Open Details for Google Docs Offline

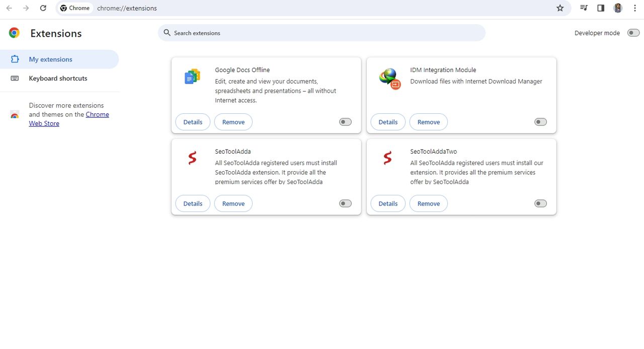pos(193,122)
